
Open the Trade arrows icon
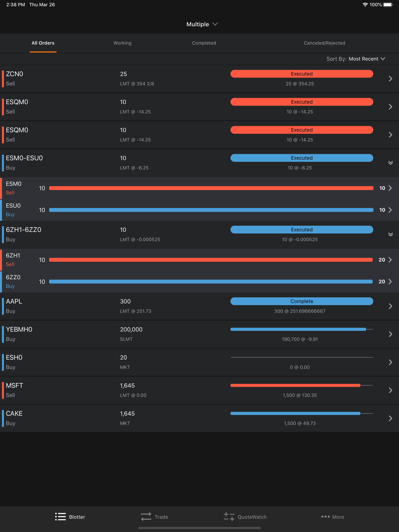click(146, 517)
